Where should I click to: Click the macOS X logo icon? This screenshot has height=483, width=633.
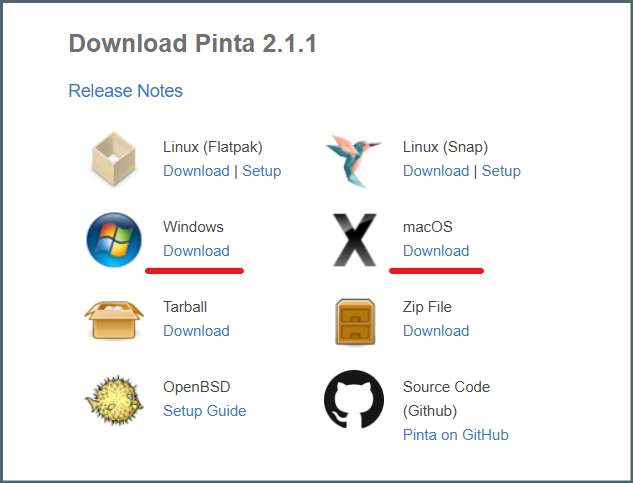tap(354, 239)
